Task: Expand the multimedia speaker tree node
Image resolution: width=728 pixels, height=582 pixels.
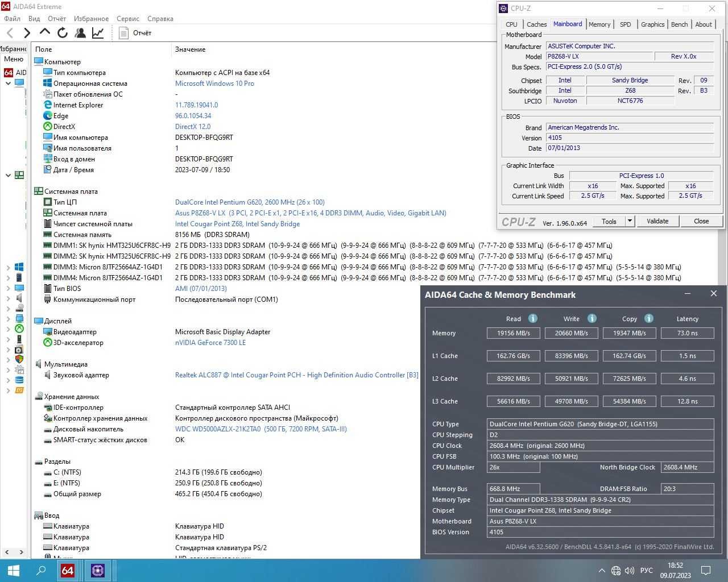Action: 8,298
